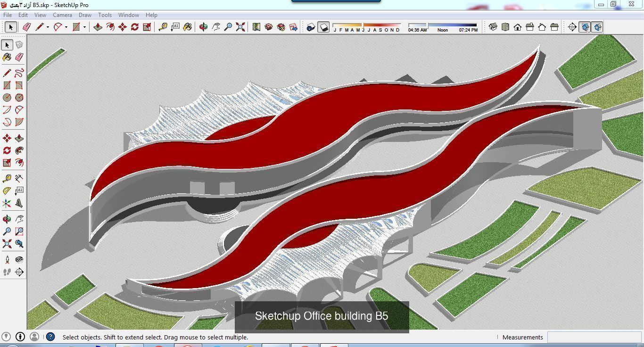
Task: Click the Previous view tool in left toolset
Action: tap(19, 244)
